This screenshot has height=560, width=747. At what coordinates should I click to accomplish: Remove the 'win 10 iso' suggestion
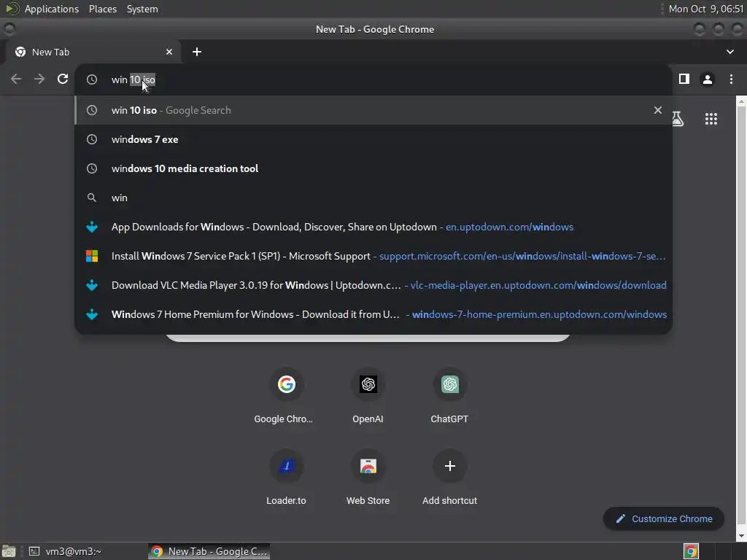[657, 110]
